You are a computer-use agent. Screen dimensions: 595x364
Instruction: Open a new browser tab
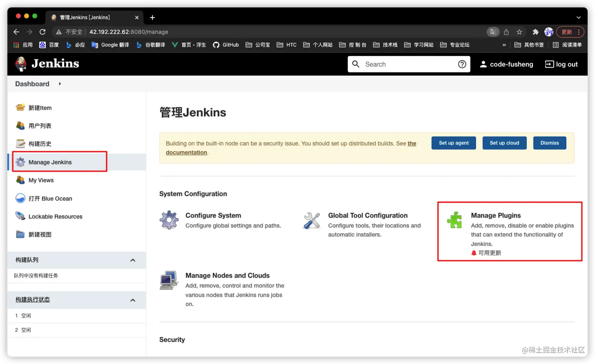point(152,17)
